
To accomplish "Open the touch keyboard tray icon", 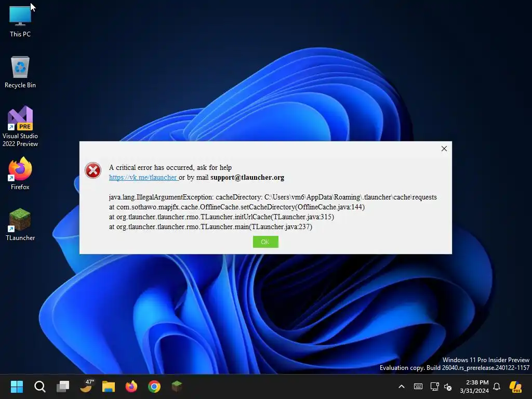I will point(418,387).
